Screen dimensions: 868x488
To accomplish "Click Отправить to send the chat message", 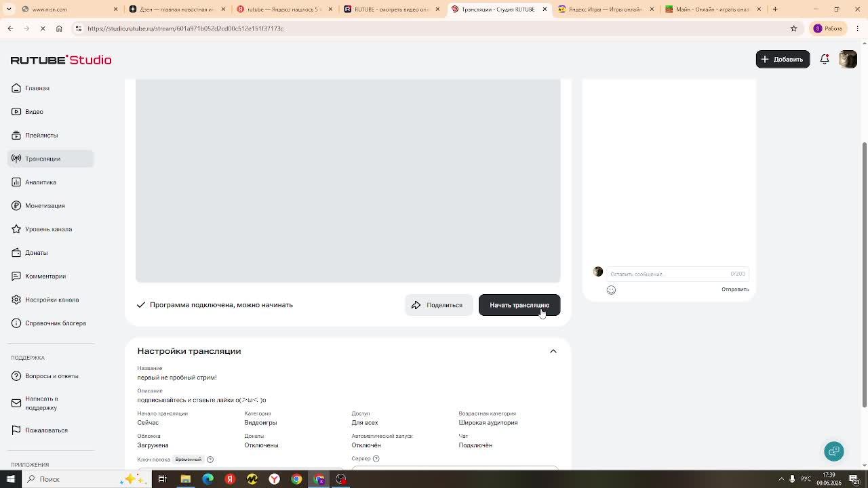I will [x=735, y=289].
